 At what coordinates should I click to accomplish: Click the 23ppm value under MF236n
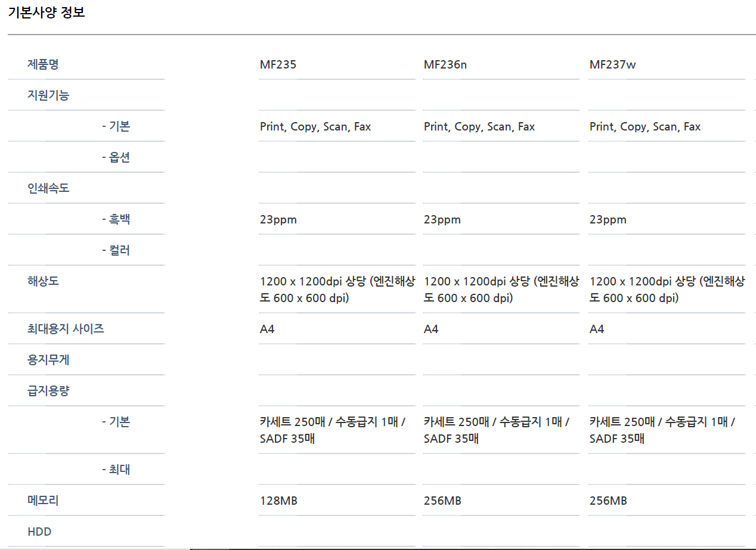click(x=442, y=219)
